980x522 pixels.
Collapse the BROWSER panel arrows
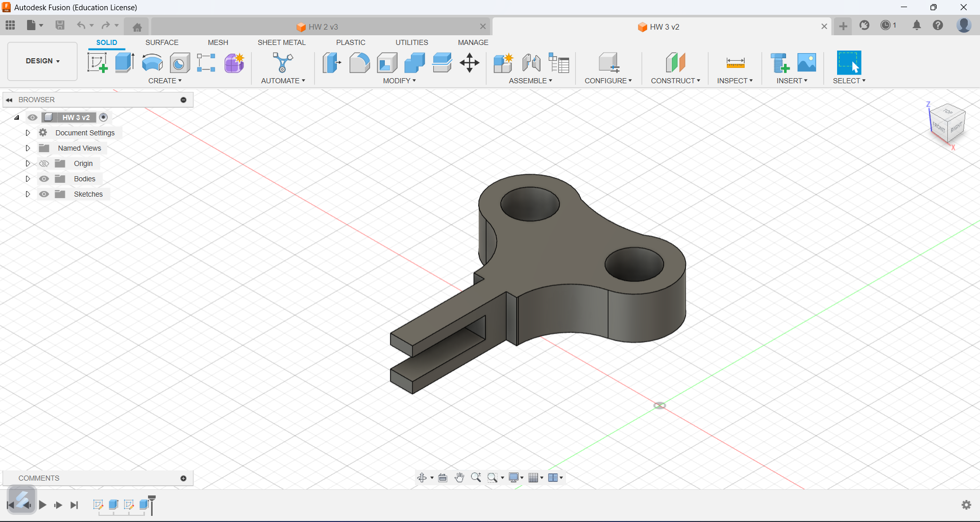click(x=9, y=100)
